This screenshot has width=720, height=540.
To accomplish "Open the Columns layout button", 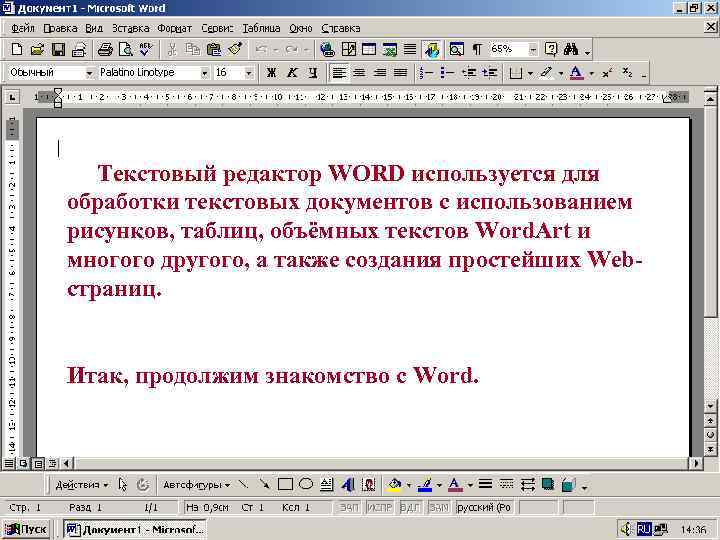I will (410, 49).
